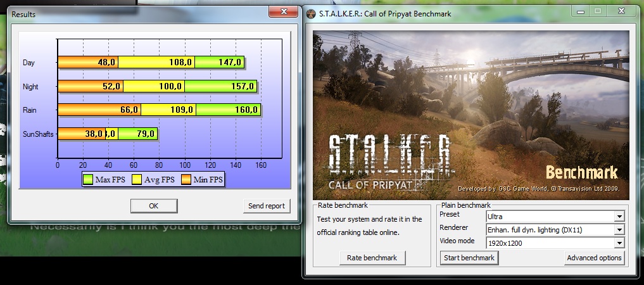The width and height of the screenshot is (644, 285).
Task: Close the Call of Pripyat Benchmark window
Action: tap(622, 11)
